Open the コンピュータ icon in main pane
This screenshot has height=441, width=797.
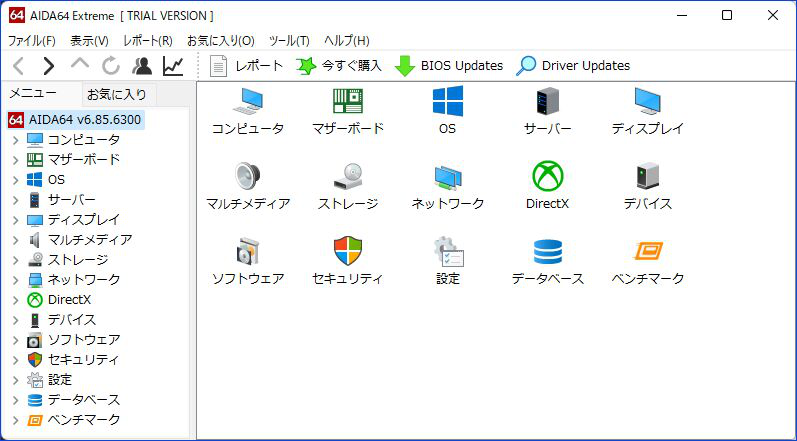pos(248,101)
